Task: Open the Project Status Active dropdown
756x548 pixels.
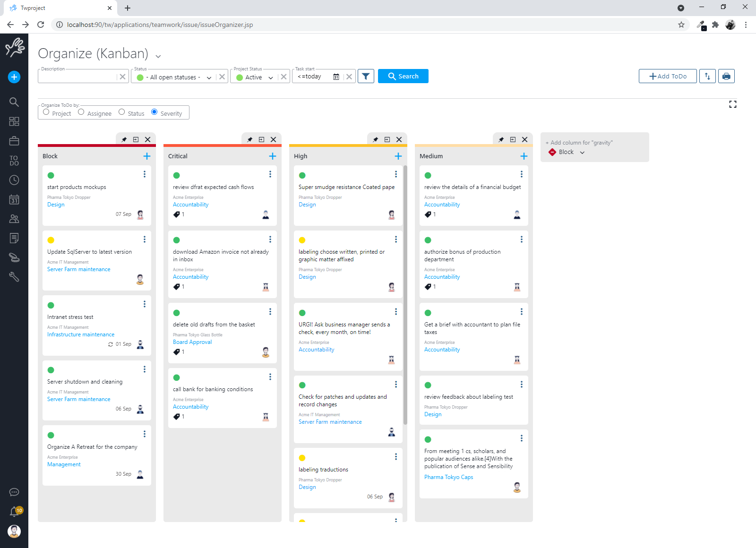Action: [x=271, y=77]
